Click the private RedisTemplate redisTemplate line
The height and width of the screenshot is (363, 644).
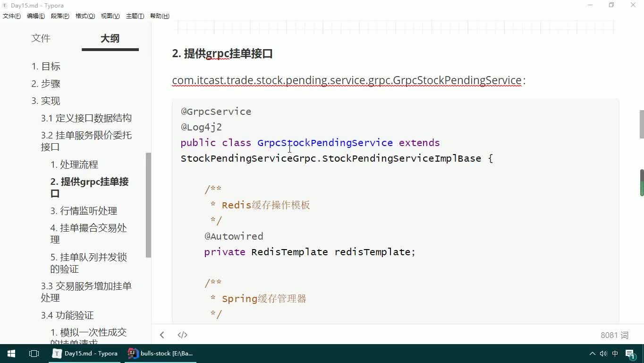(310, 252)
